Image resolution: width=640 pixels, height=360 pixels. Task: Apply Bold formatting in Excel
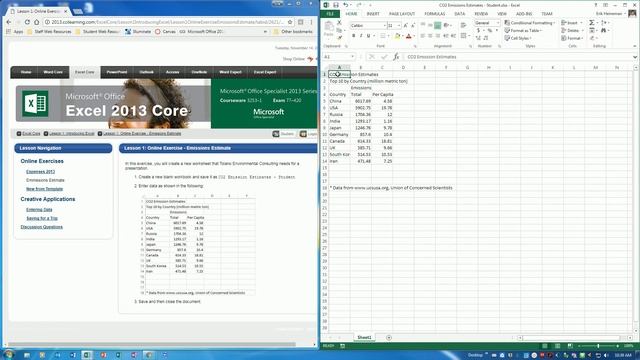click(353, 36)
